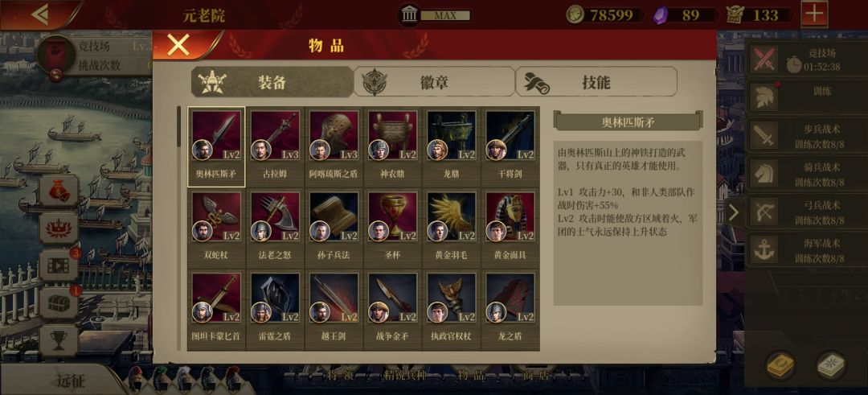Expand the right panel chevron arrow
The image size is (868, 395).
(734, 212)
